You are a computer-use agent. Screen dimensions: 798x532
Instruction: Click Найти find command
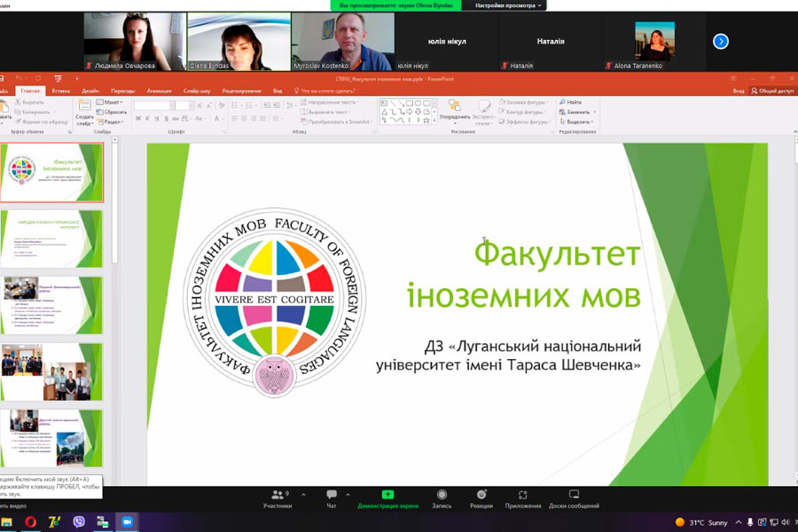(570, 102)
